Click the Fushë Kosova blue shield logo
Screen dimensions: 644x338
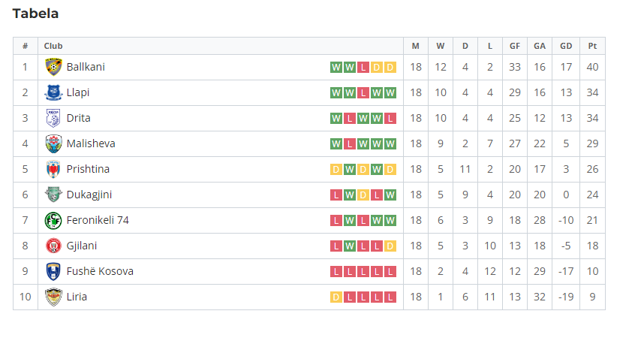(53, 271)
